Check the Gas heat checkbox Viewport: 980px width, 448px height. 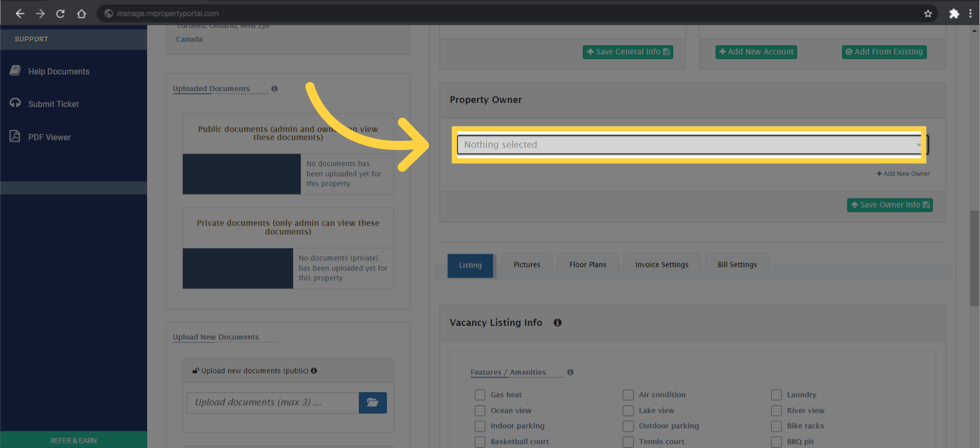(x=480, y=395)
